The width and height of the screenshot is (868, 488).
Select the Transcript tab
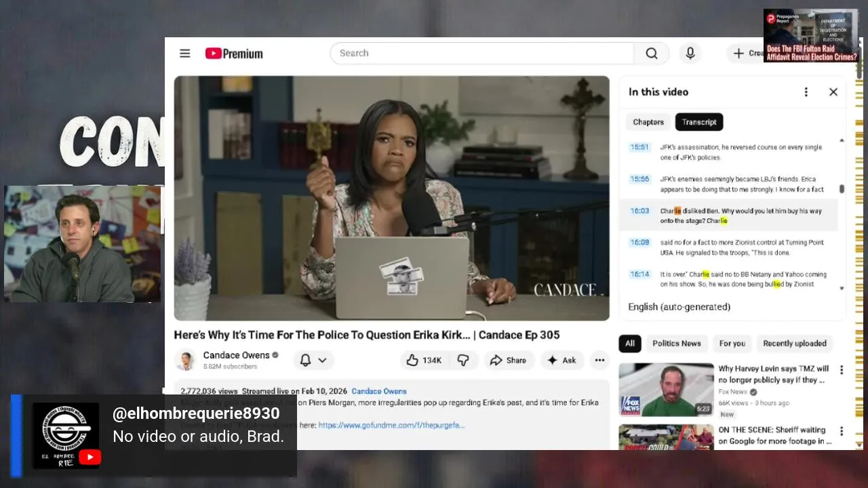click(699, 122)
